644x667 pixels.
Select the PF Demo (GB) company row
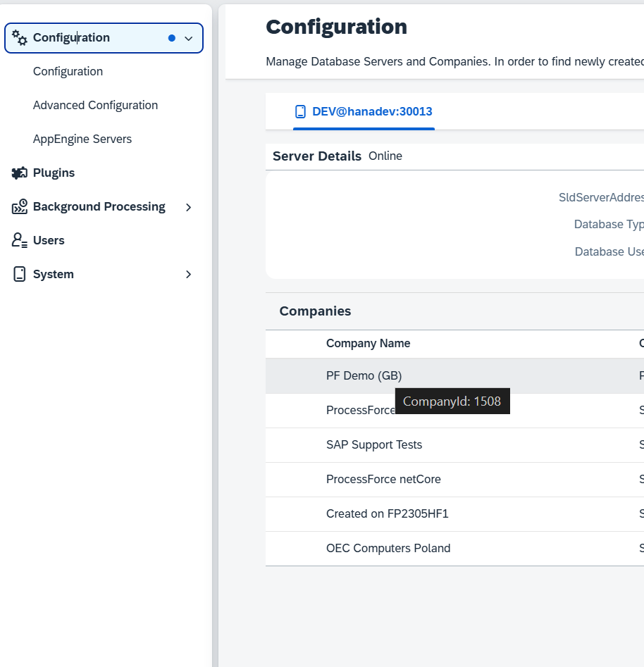point(364,376)
